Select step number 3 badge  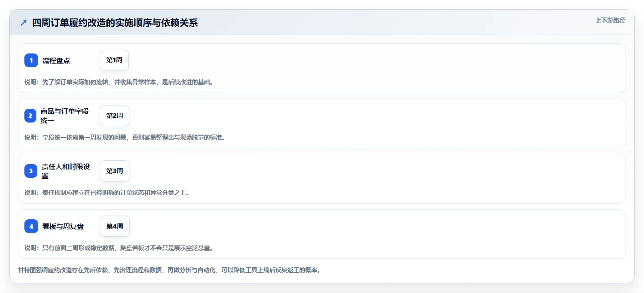[x=31, y=171]
